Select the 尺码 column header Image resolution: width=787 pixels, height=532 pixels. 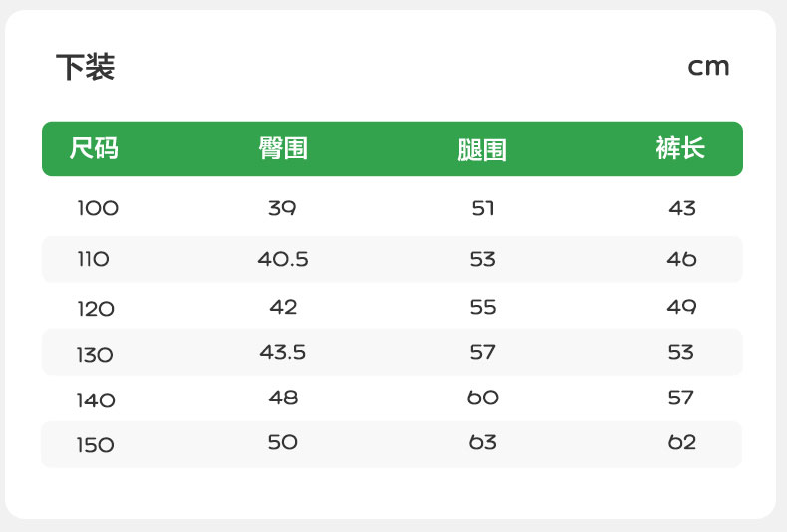tap(94, 149)
